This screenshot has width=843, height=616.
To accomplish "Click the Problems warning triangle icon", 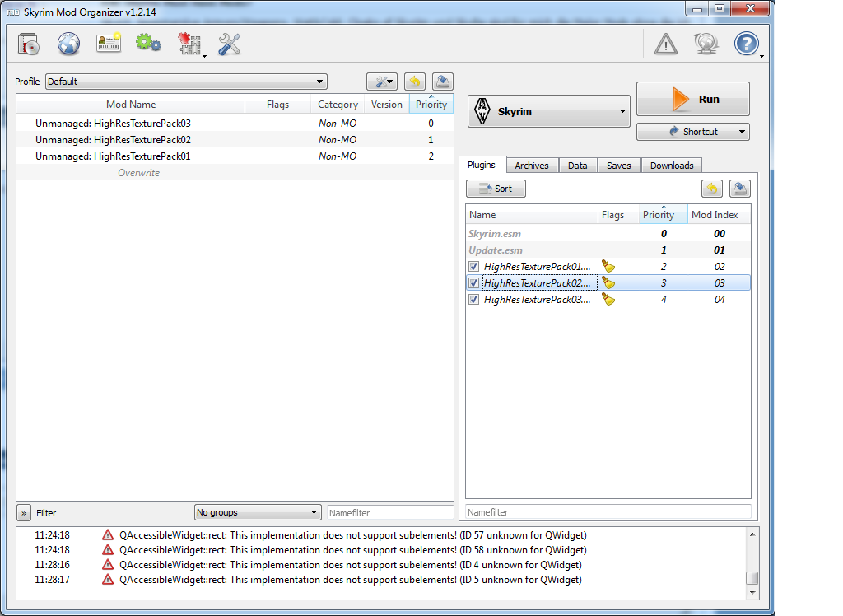I will coord(665,44).
